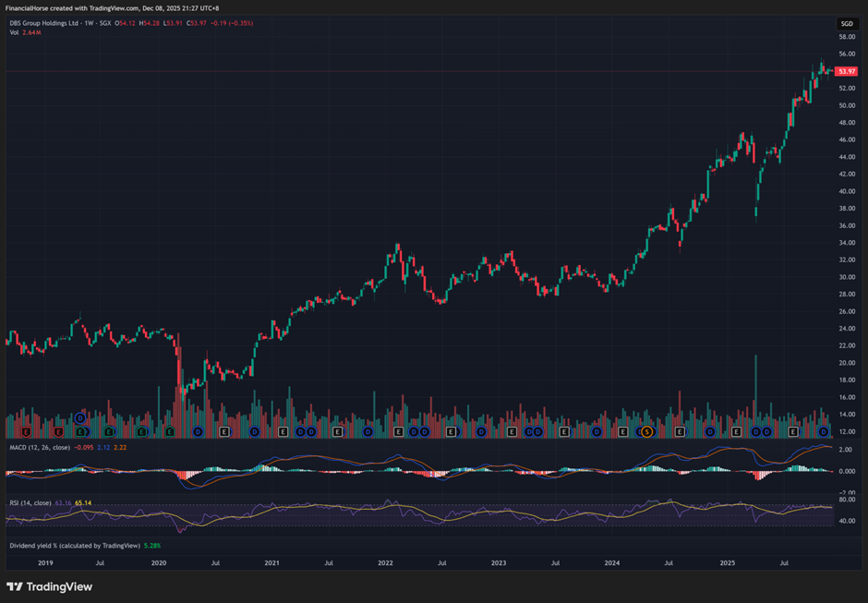868x603 pixels.
Task: Click the 2022 label on the time axis
Action: tap(385, 561)
